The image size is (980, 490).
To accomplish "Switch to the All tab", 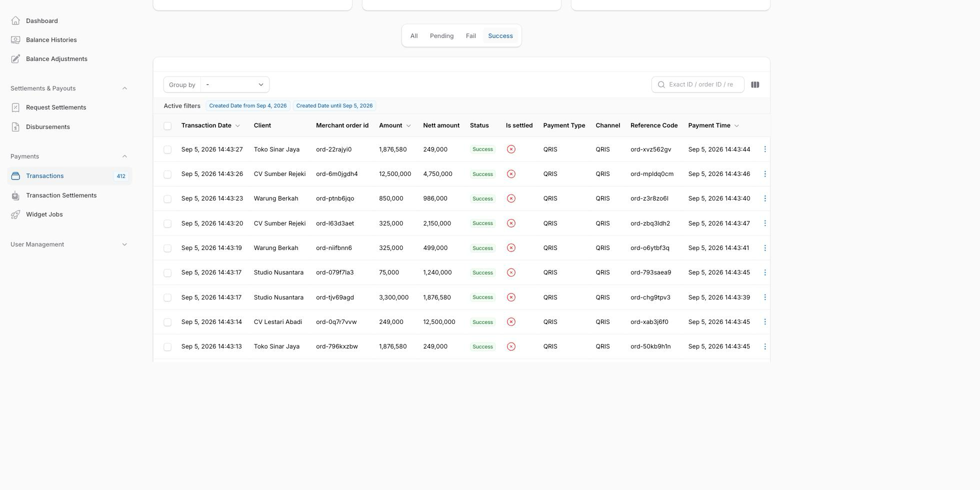I will [x=414, y=36].
